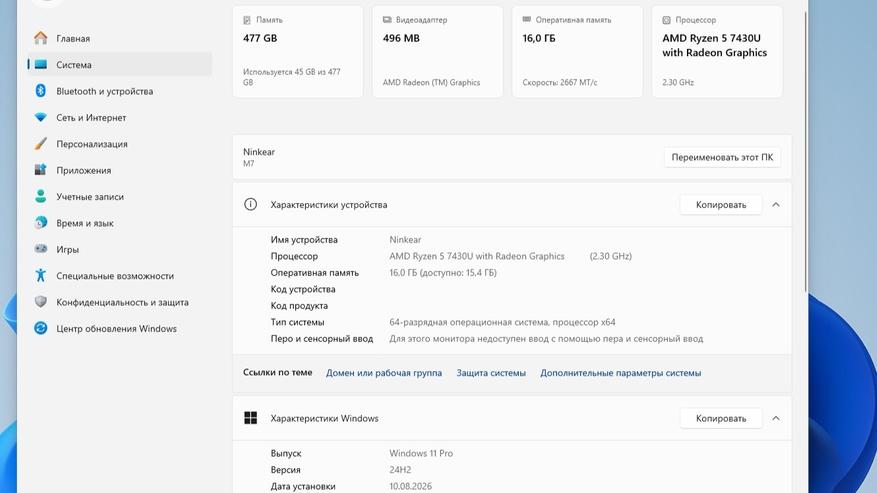Click the Ninkear M7 PC name header
The height and width of the screenshot is (493, 877).
pos(259,157)
